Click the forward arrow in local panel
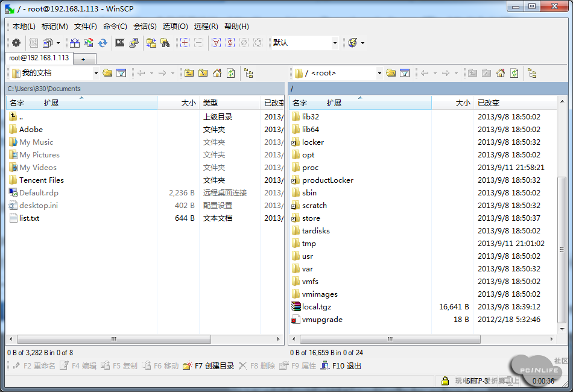 162,73
